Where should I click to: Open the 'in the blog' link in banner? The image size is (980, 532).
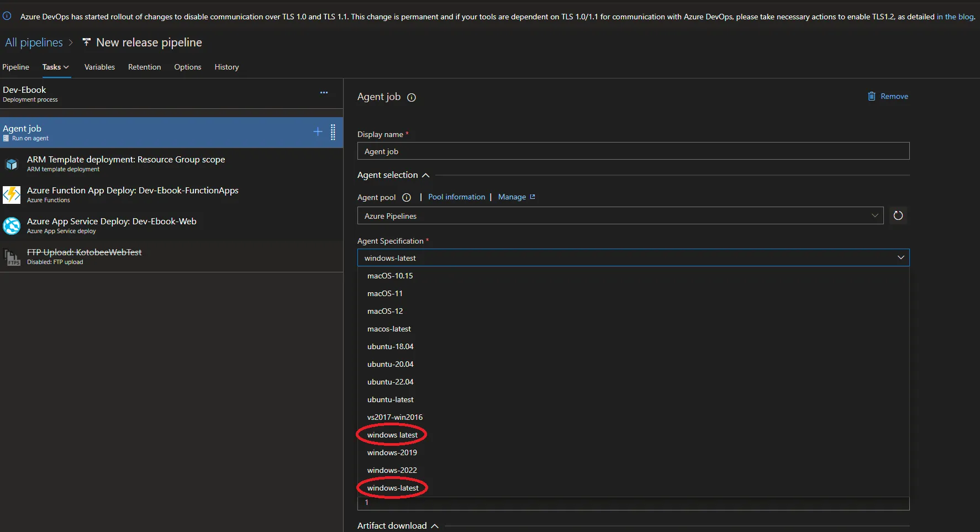click(x=955, y=17)
